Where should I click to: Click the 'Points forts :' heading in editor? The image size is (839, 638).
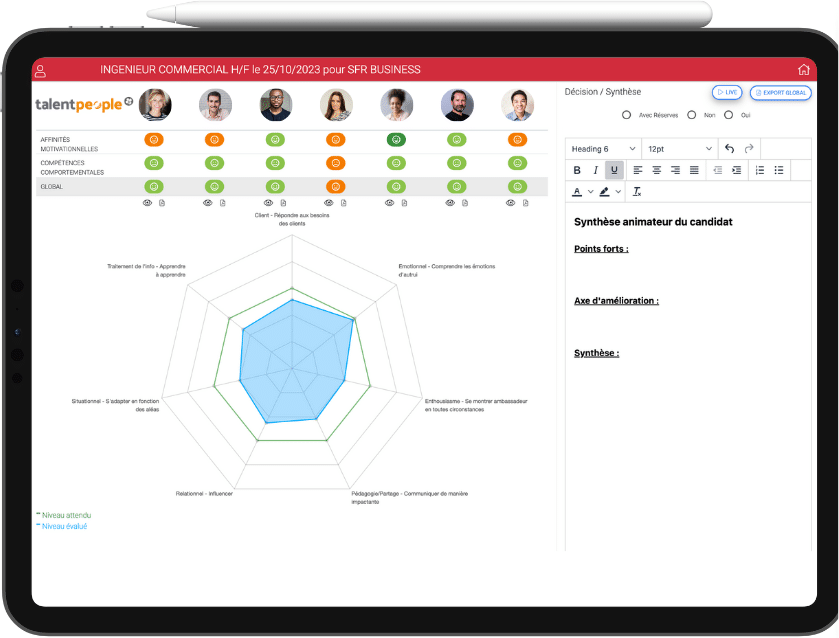tap(601, 249)
